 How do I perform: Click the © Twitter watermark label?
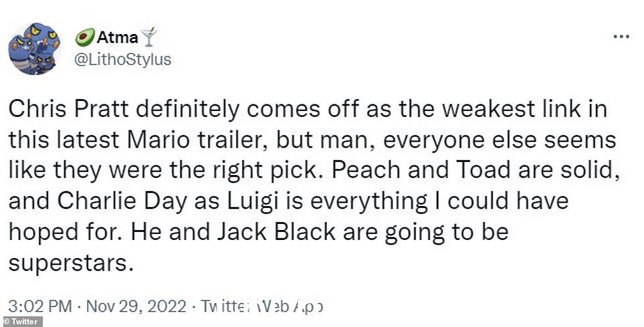[x=21, y=322]
